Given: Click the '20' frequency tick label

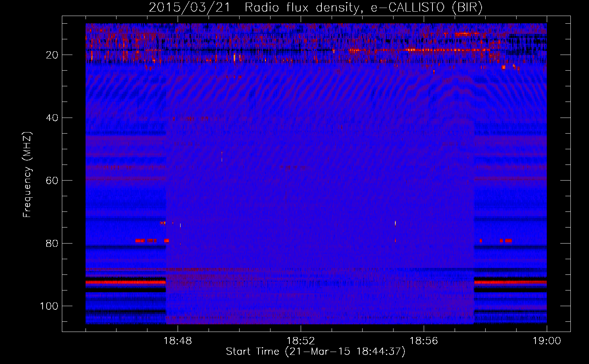Looking at the screenshot, I should pos(52,55).
